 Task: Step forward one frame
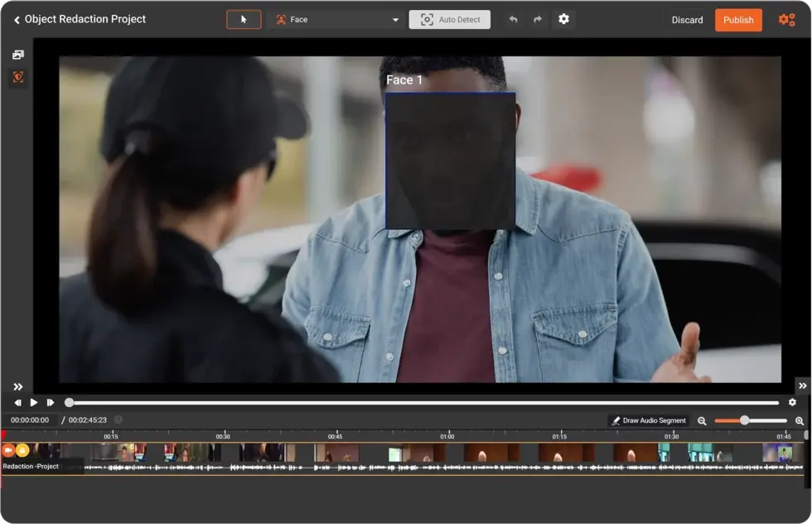[x=51, y=403]
